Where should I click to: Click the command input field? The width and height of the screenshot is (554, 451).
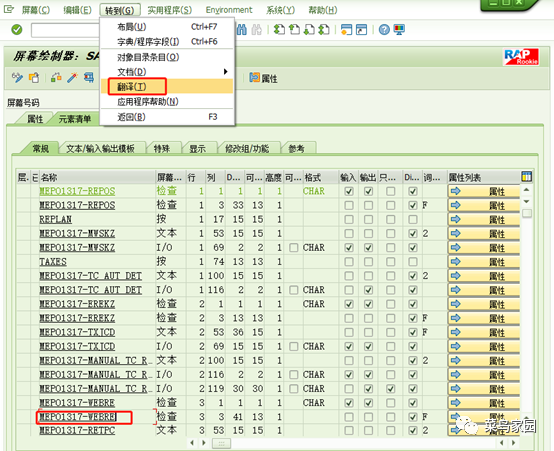click(65, 30)
